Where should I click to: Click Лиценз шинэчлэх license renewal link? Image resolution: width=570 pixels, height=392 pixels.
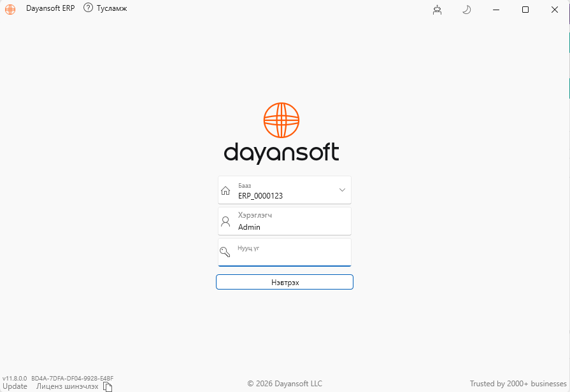tap(68, 386)
